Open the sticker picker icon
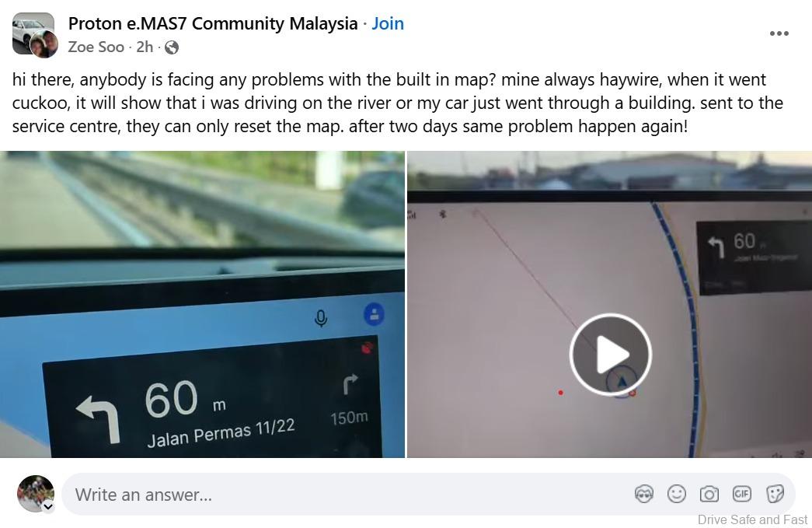Image resolution: width=812 pixels, height=528 pixels. coord(775,494)
